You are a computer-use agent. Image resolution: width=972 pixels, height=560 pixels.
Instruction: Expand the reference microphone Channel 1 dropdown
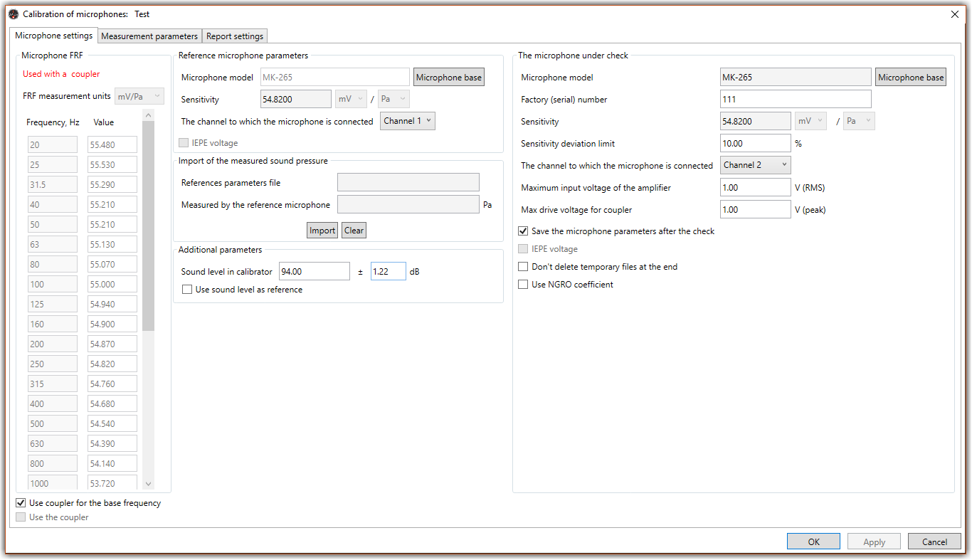407,121
